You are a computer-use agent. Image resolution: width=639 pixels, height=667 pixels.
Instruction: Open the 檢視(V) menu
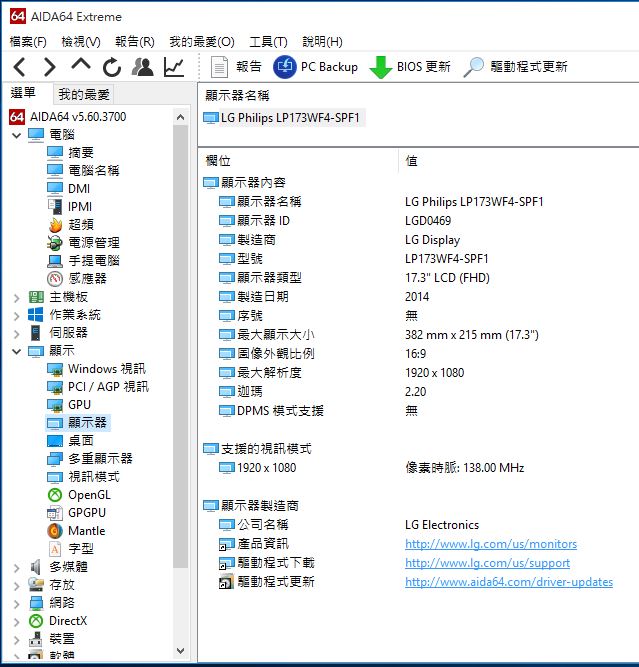coord(81,42)
